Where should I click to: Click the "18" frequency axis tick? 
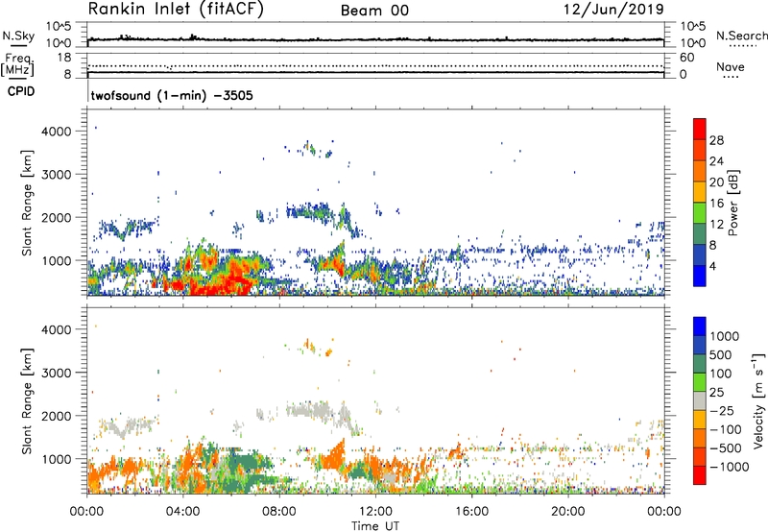(x=64, y=58)
